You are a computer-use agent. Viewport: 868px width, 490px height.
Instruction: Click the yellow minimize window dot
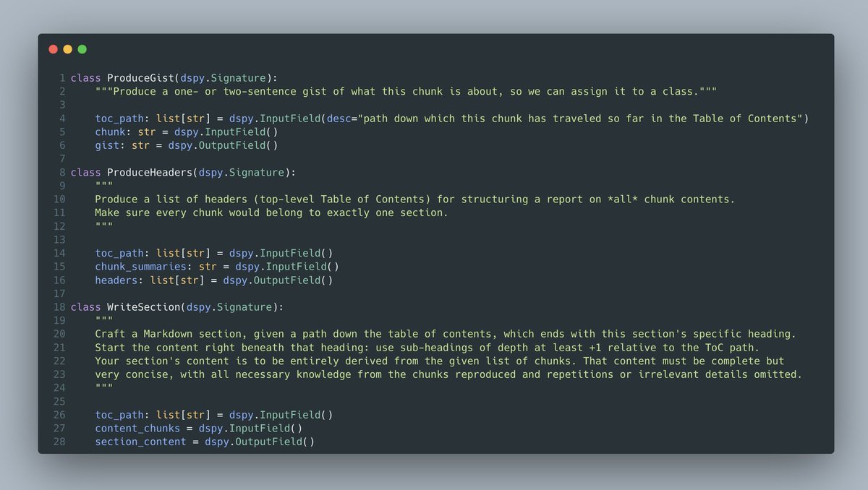67,49
